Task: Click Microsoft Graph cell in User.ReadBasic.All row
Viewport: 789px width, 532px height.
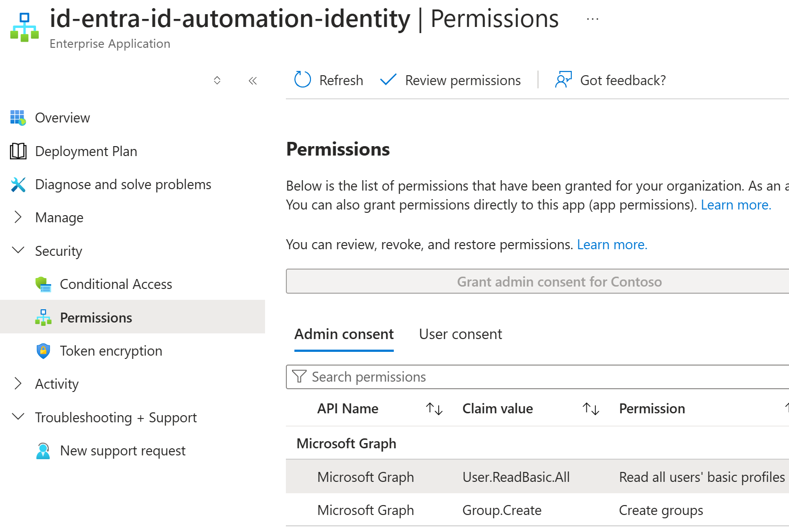Action: coord(365,477)
